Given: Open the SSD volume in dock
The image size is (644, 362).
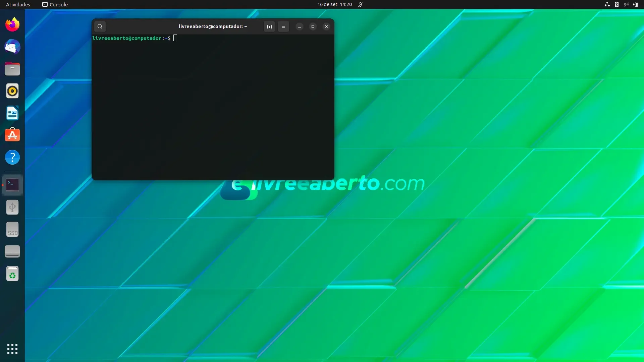Looking at the screenshot, I should click(12, 229).
